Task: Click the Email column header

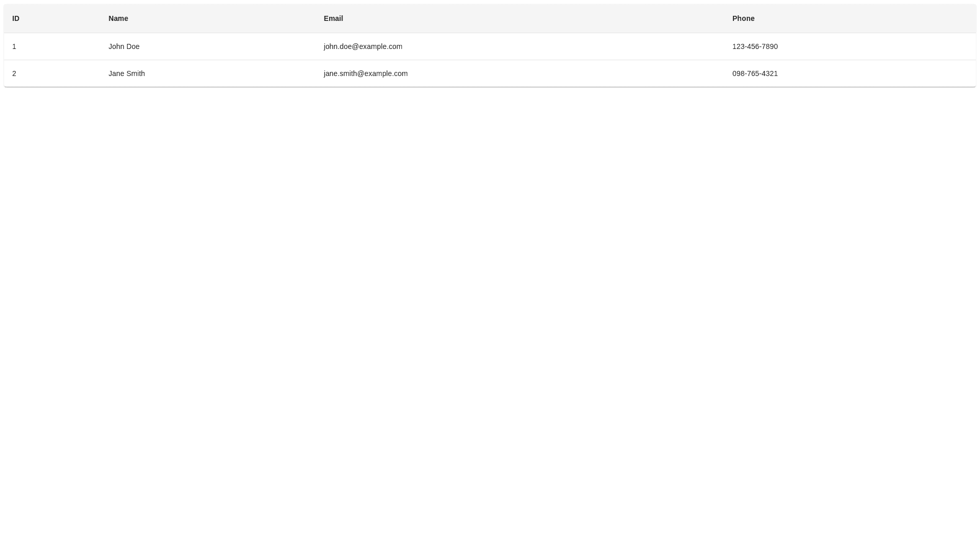Action: [333, 18]
